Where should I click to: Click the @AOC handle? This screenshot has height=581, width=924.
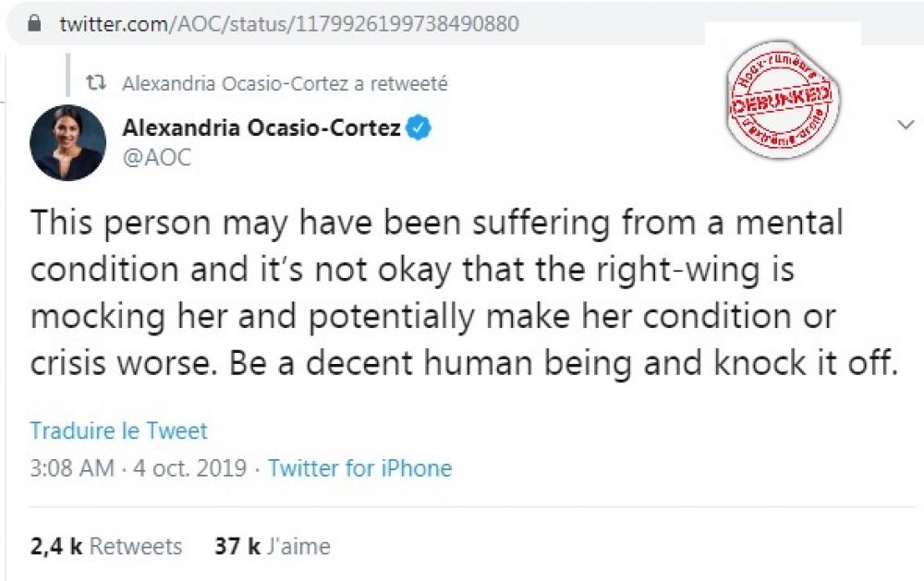coord(157,158)
